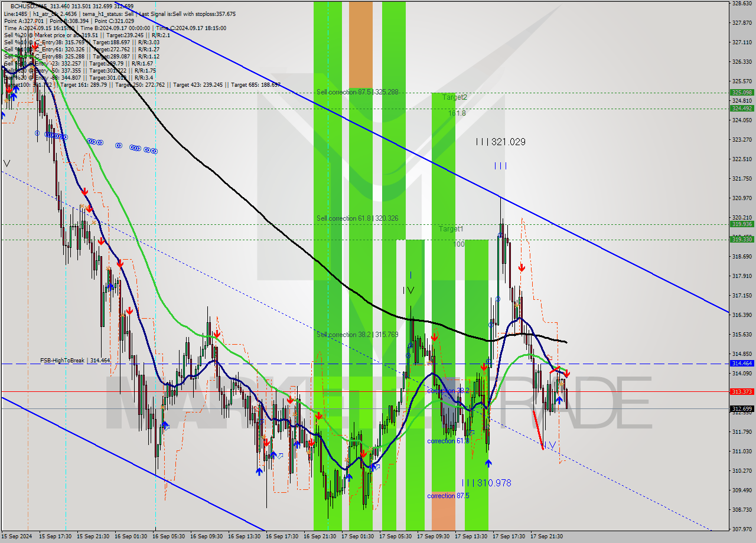Click the green 324.492 price tag
756x543 pixels.
(x=742, y=108)
